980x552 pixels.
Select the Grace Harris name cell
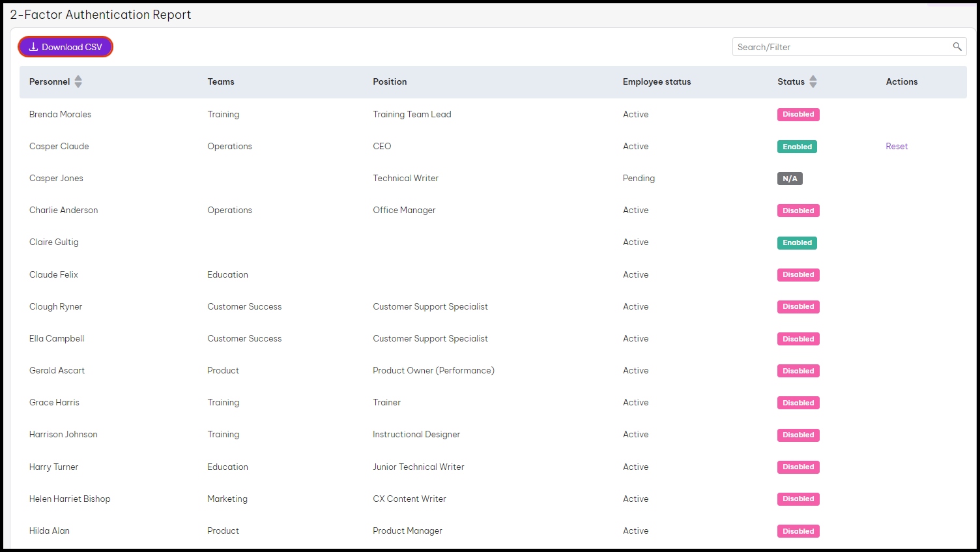[x=54, y=403]
